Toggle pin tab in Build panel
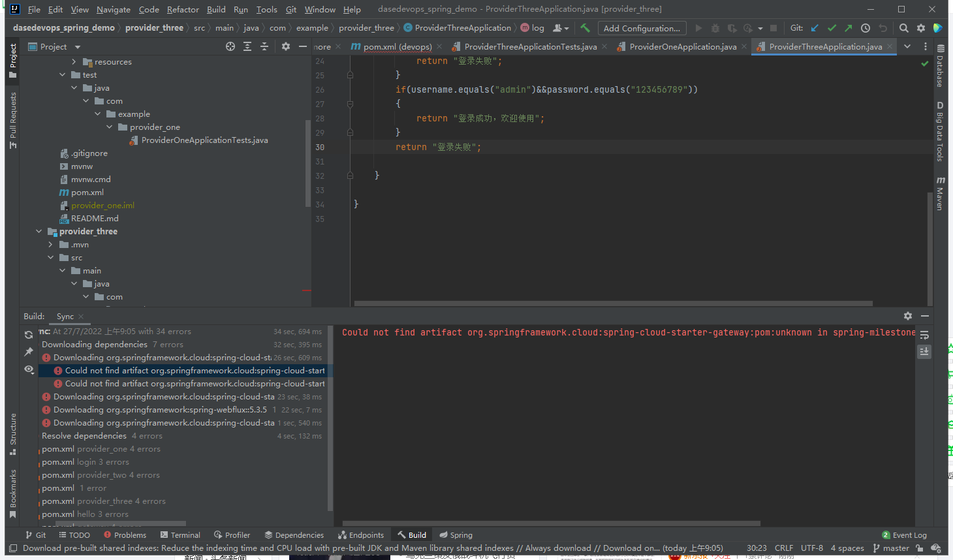This screenshot has width=953, height=560. point(29,352)
